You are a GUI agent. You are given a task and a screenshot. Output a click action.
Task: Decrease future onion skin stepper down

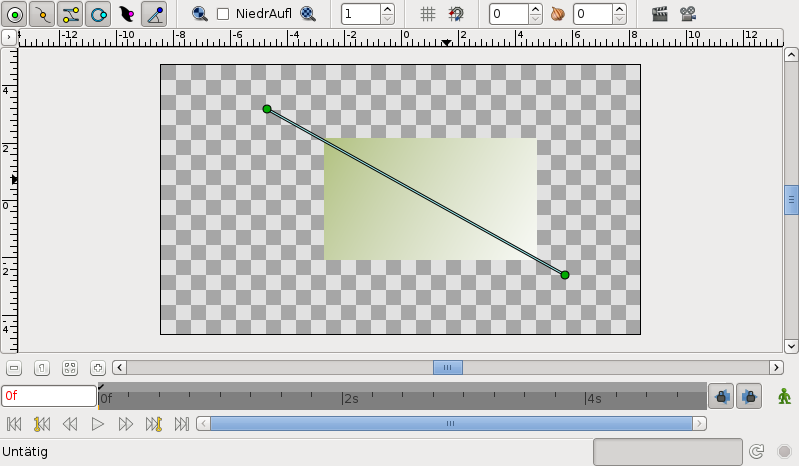(619, 19)
